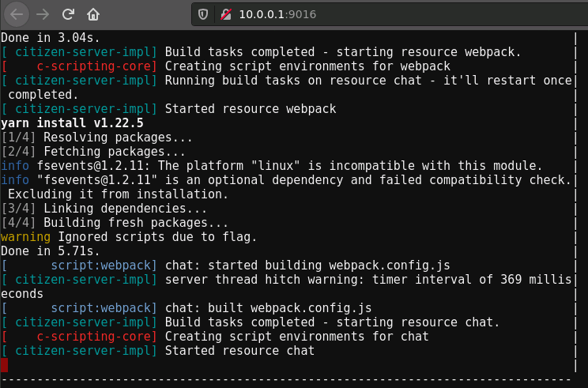Go back to the previous page

pyautogui.click(x=17, y=14)
